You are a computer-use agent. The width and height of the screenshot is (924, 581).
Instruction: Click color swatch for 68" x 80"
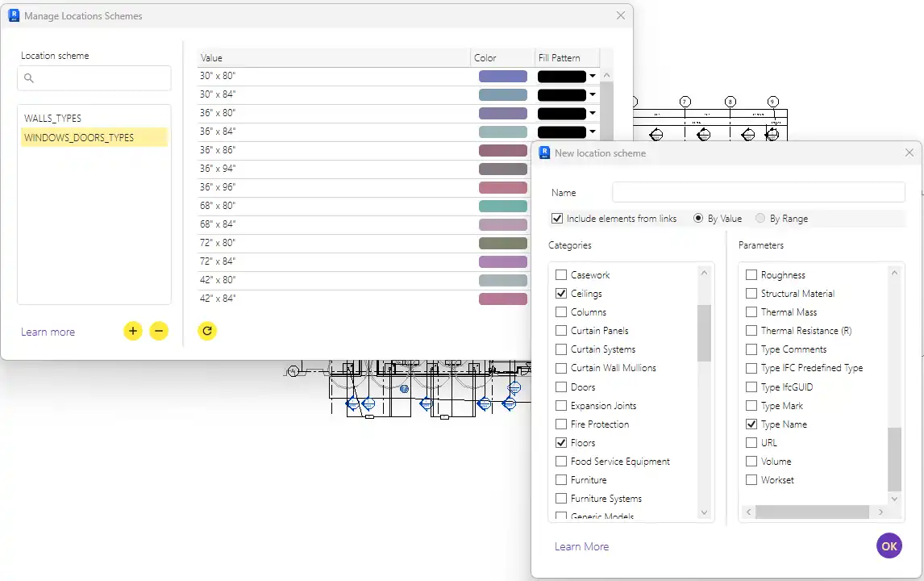coord(502,207)
